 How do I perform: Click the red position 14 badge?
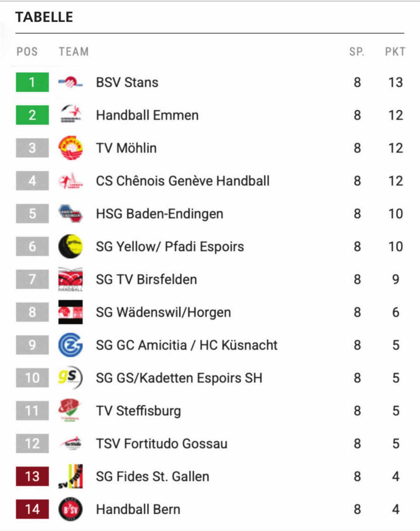click(32, 509)
